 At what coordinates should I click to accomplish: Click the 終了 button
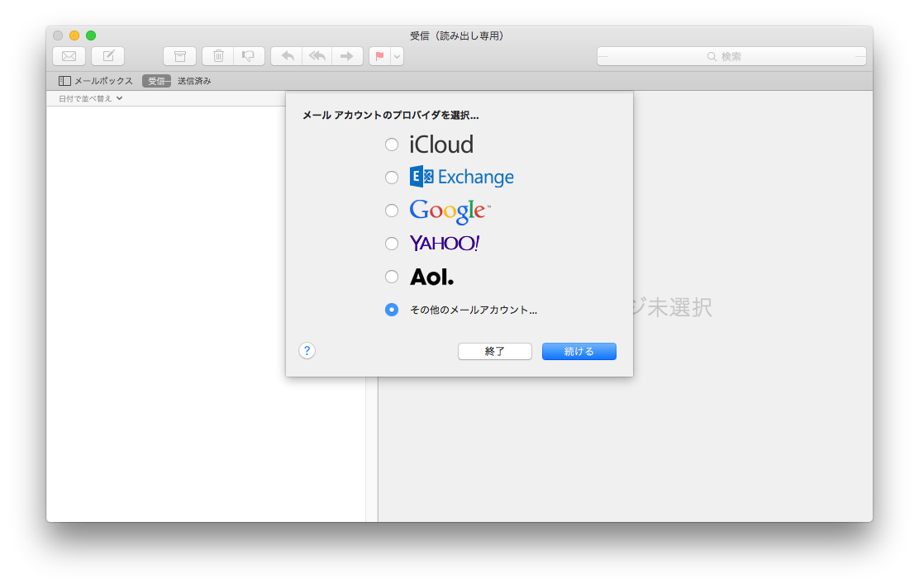[495, 351]
